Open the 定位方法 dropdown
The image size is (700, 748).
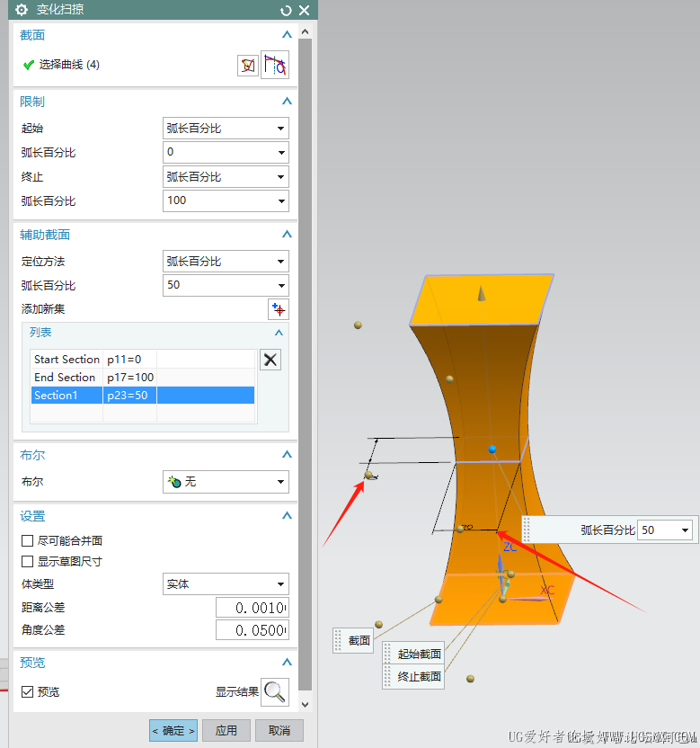point(226,262)
